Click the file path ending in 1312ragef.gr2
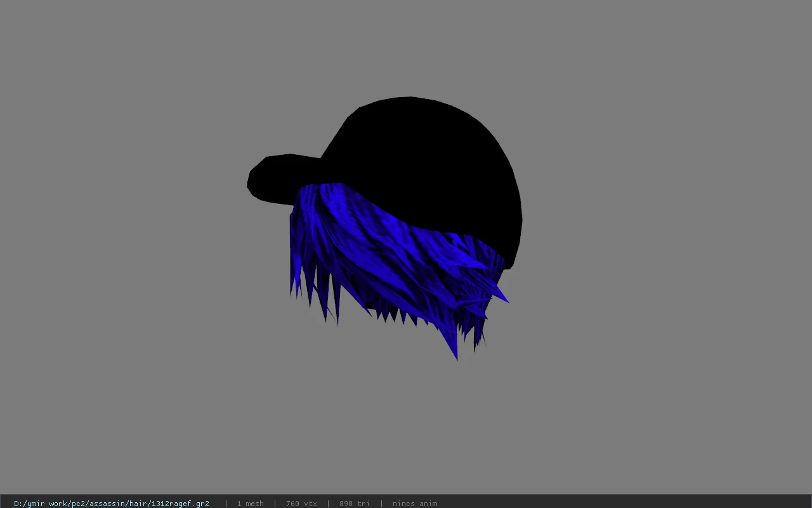The height and width of the screenshot is (508, 812). pyautogui.click(x=112, y=504)
